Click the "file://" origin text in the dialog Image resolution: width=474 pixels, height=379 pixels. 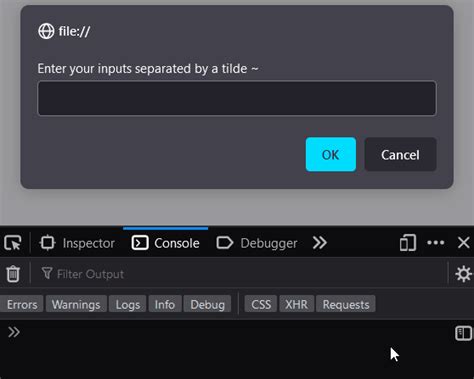[74, 32]
